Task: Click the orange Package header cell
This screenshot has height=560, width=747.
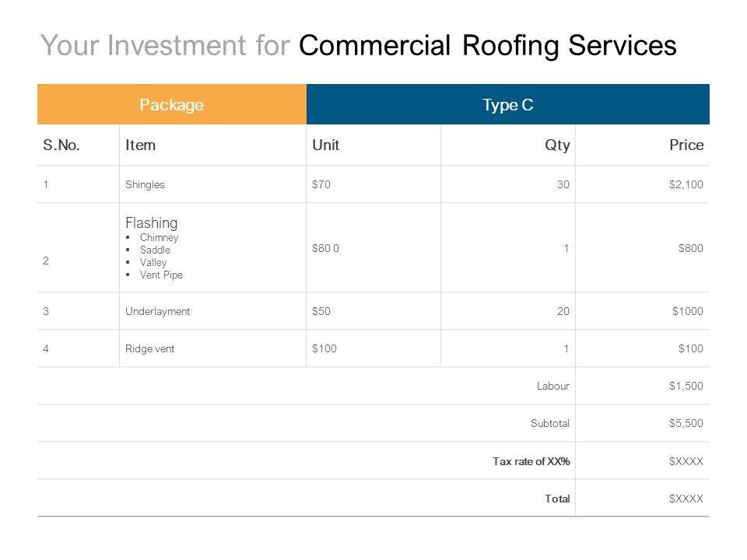Action: [171, 105]
